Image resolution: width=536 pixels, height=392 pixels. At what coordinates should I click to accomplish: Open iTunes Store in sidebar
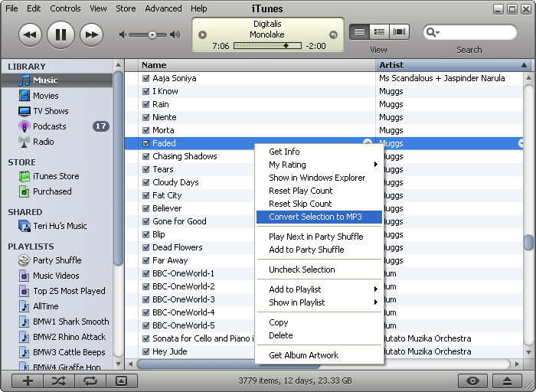[x=56, y=176]
